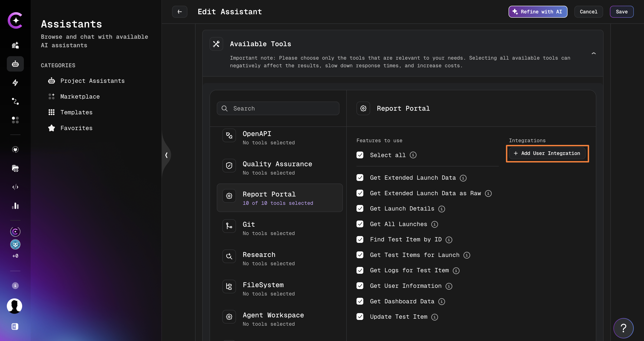Click the +0 more projects indicator
Screen dimensions: 644x341
tap(15, 256)
